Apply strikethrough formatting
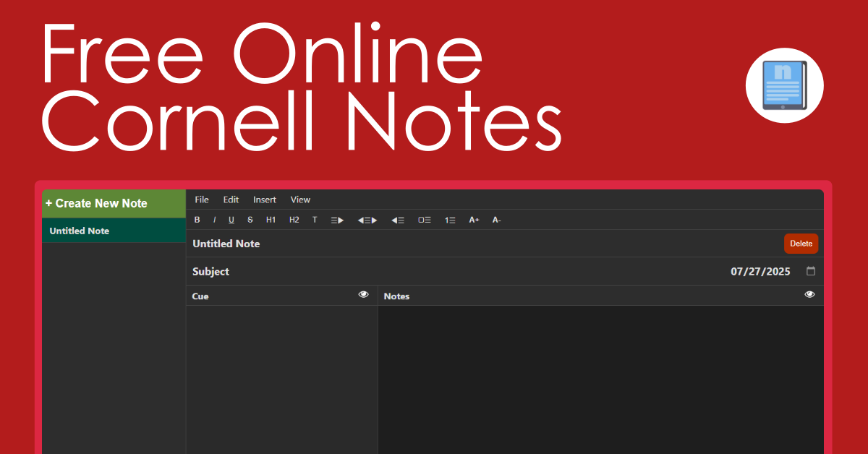 pos(250,220)
